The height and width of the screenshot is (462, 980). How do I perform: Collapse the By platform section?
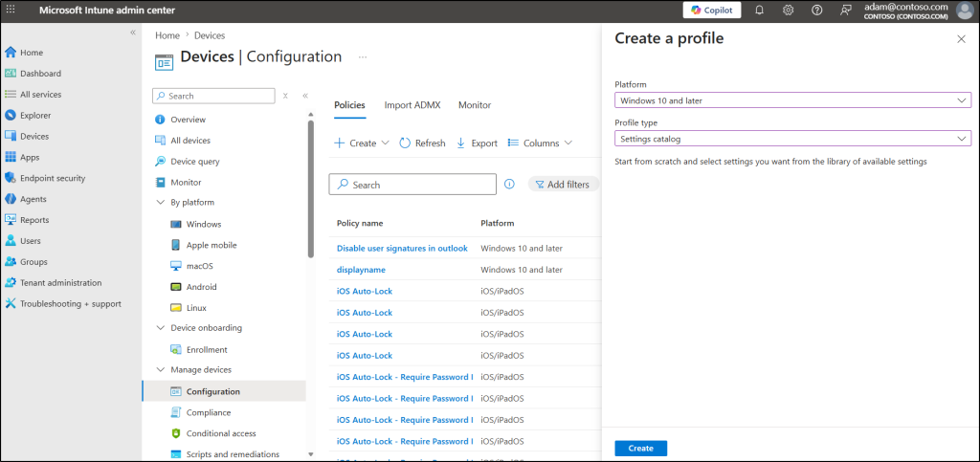(x=160, y=202)
